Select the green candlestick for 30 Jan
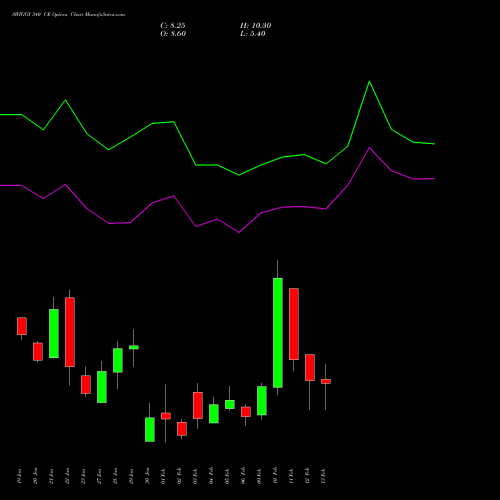The width and height of the screenshot is (500, 500). [x=150, y=429]
